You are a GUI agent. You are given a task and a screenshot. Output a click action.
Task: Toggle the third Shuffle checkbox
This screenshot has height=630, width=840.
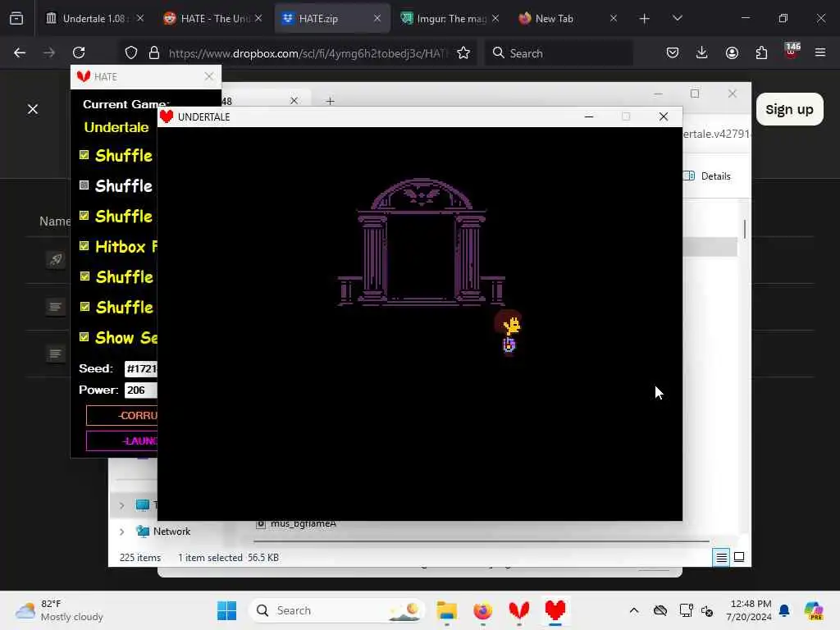(84, 216)
